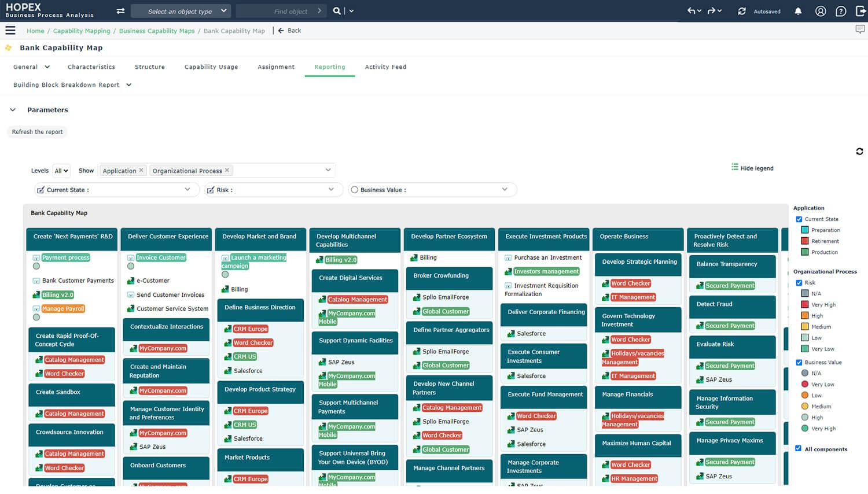This screenshot has height=494, width=868.
Task: Open Business Capability Maps breadcrumb link
Action: tap(157, 31)
